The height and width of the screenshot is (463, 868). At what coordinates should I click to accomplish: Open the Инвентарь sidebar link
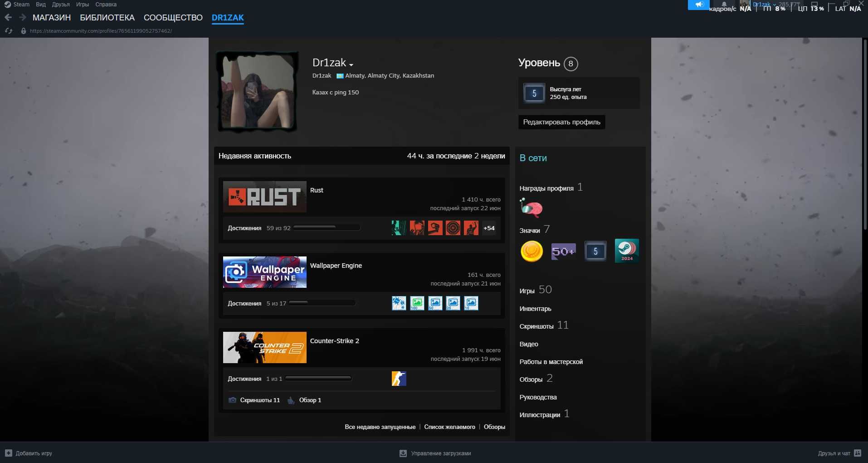click(x=535, y=309)
